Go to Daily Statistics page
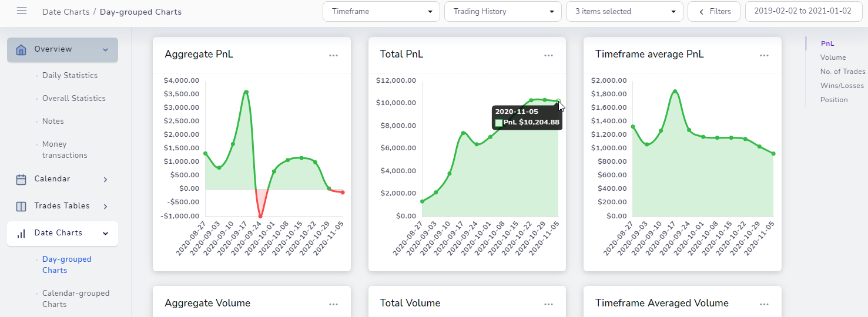The width and height of the screenshot is (868, 317). coord(70,76)
